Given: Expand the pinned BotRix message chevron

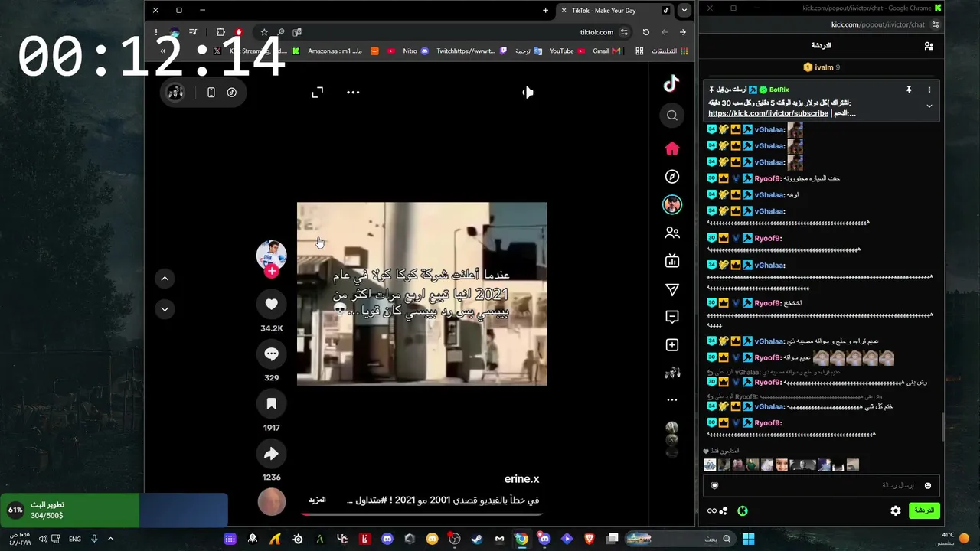Looking at the screenshot, I should coord(929,106).
